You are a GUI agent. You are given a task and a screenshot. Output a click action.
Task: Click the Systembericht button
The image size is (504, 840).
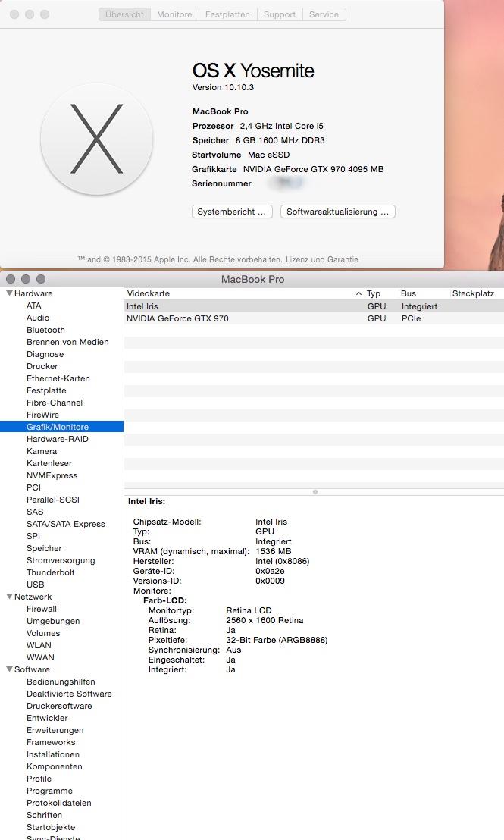[232, 212]
